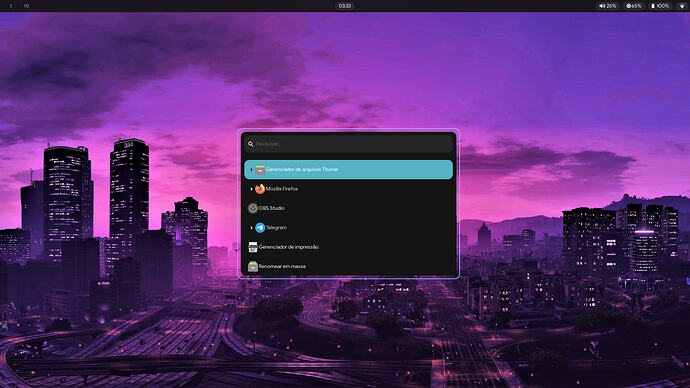Click the 03:33 clock in the top bar
The height and width of the screenshot is (388, 690).
point(345,6)
